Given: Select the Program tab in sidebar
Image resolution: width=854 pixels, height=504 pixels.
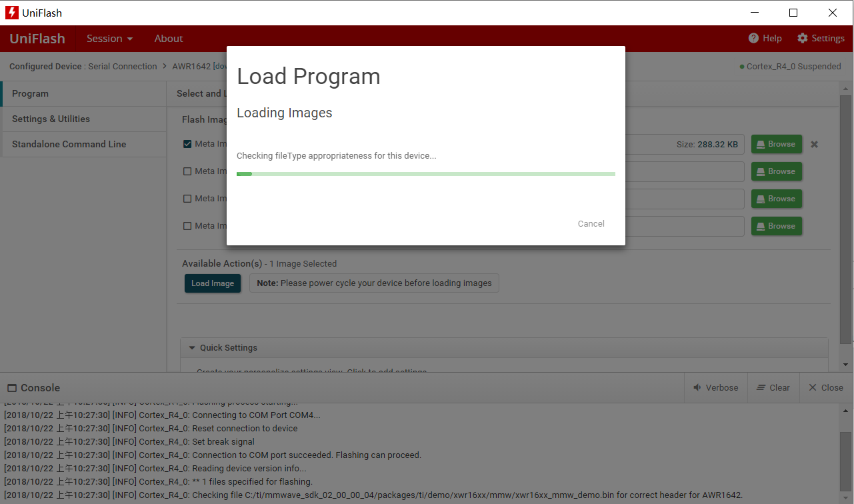Looking at the screenshot, I should coord(83,94).
